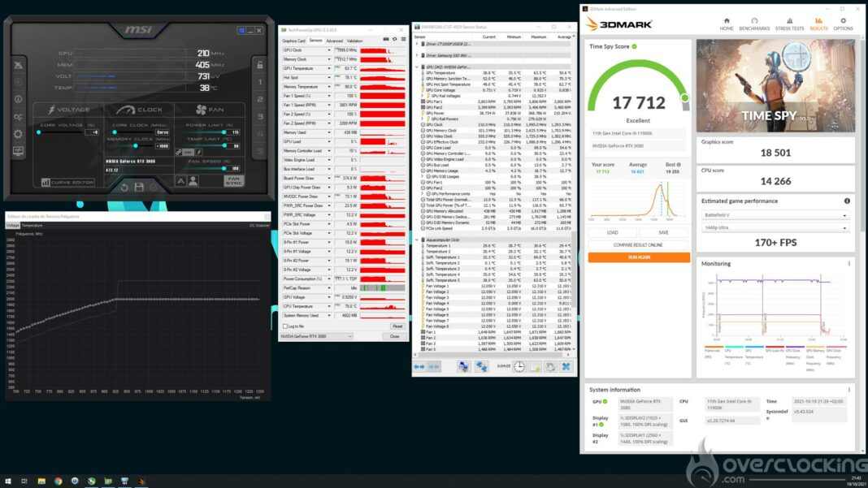
Task: Toggle Fan Sync in Afterburner
Action: pyautogui.click(x=233, y=181)
